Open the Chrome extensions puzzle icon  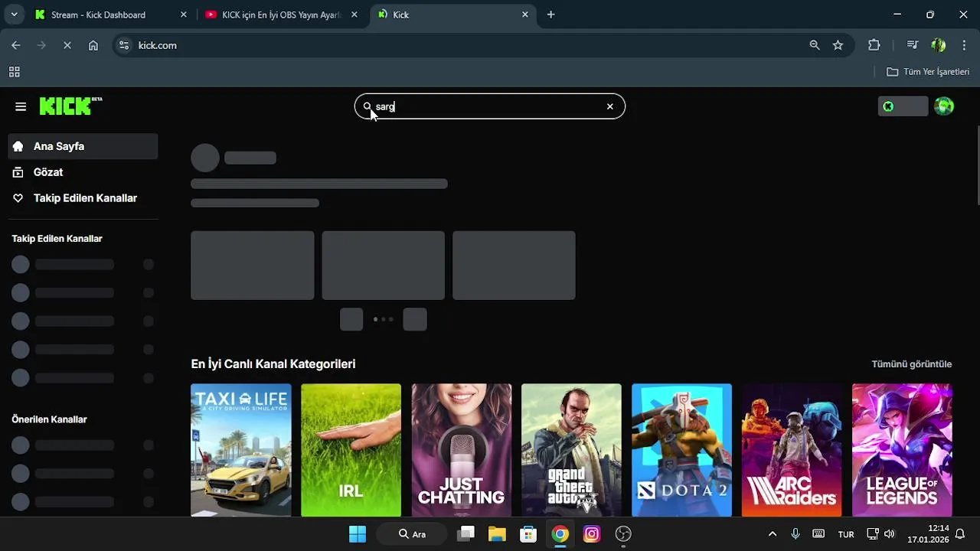click(874, 45)
